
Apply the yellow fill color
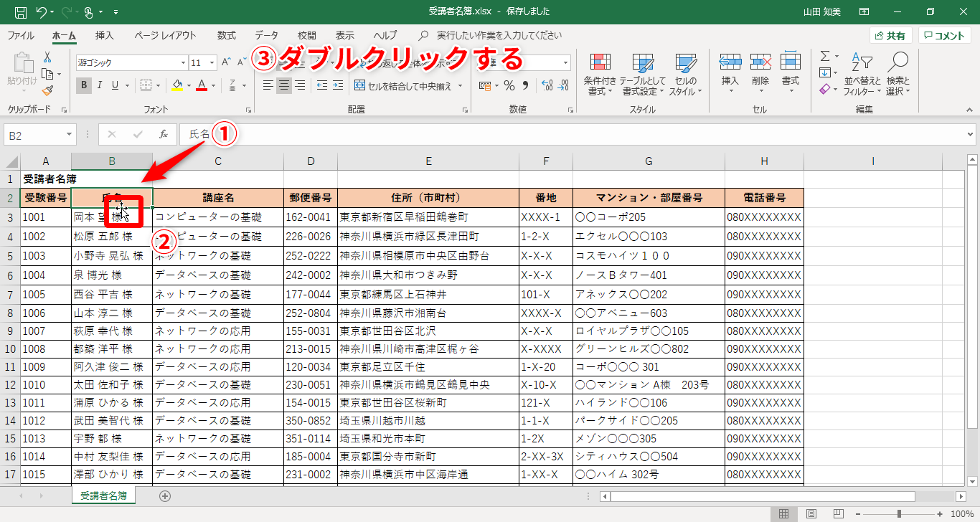[x=178, y=86]
